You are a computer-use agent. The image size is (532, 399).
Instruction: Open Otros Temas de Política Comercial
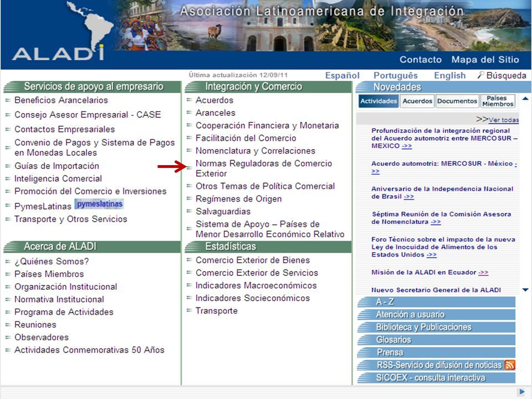click(265, 186)
